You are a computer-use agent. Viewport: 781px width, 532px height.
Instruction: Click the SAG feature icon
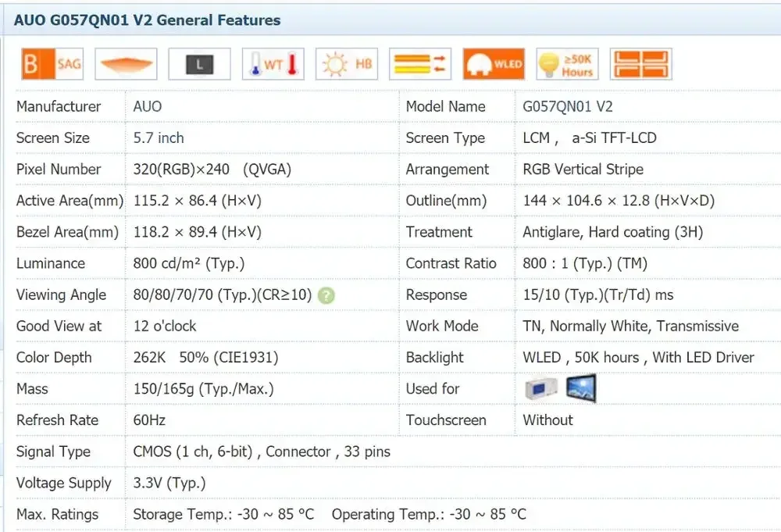pos(52,64)
